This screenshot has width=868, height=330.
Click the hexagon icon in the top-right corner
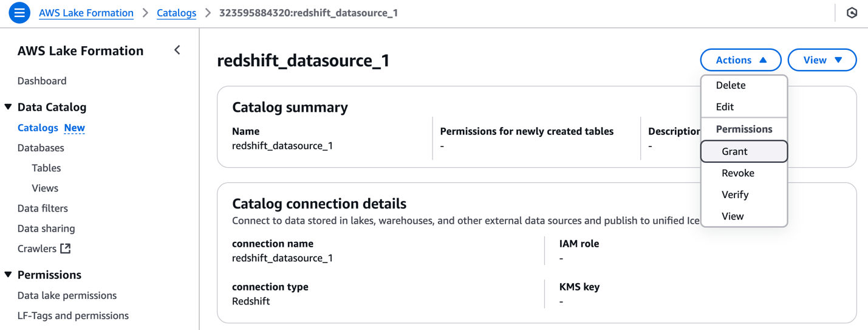[852, 13]
